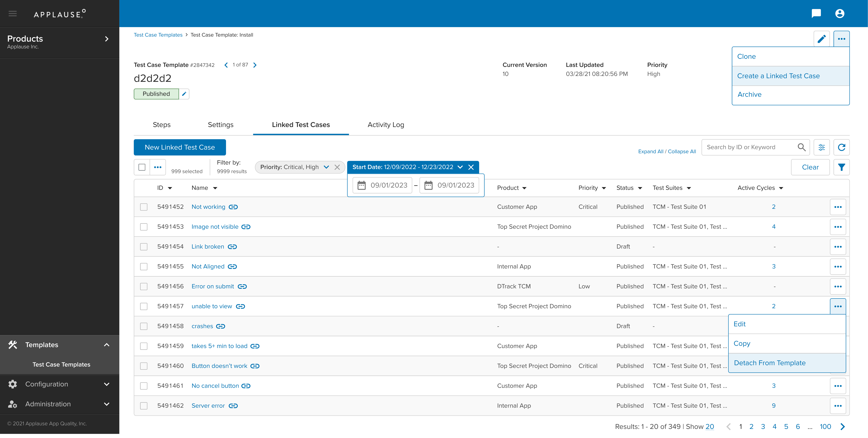This screenshot has height=438, width=868.
Task: Select checkbox for row 5491455
Action: tap(144, 267)
